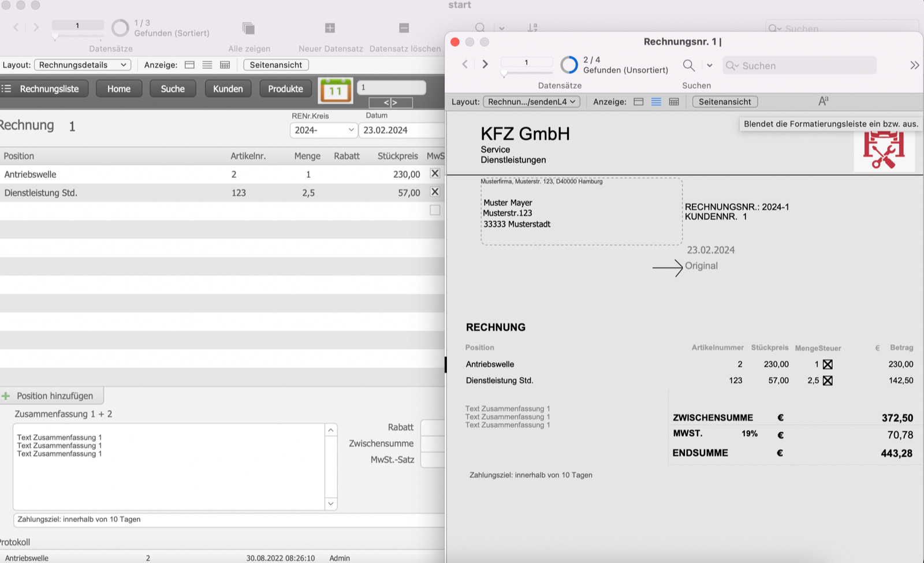Screen dimensions: 924x563
Task: Toggle formatting bar Aa icon
Action: pyautogui.click(x=824, y=101)
